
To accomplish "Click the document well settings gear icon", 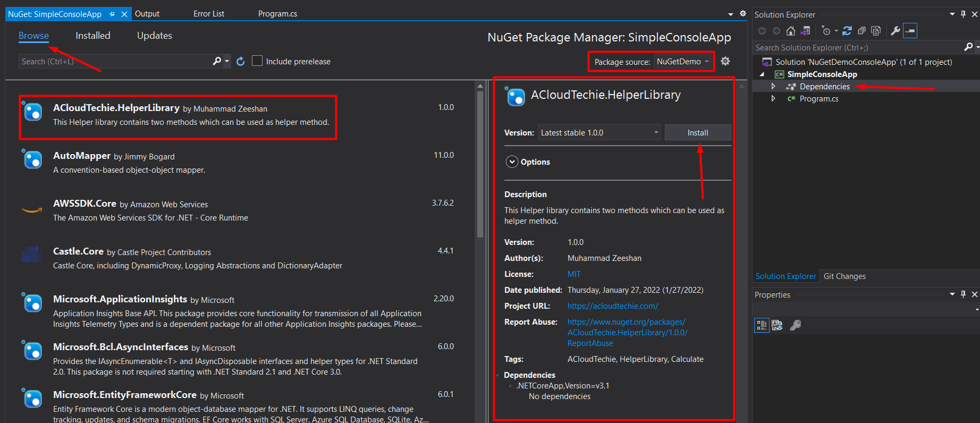I will click(743, 14).
